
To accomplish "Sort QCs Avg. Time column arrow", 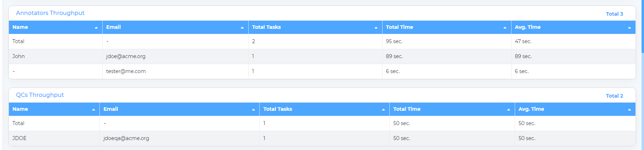I will point(629,109).
